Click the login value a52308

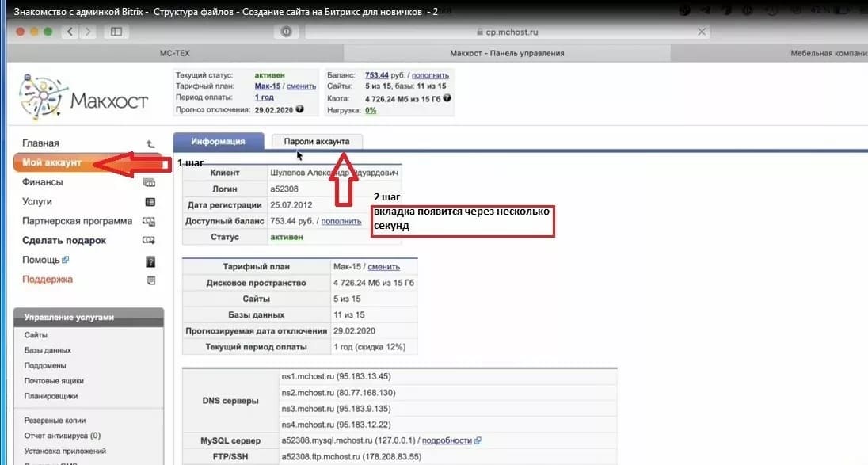click(284, 189)
